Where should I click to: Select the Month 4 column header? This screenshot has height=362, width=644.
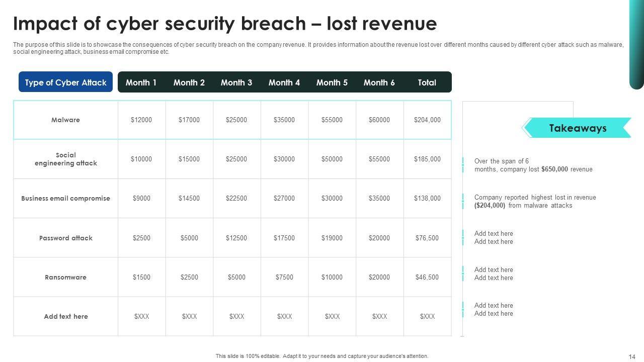tap(284, 82)
